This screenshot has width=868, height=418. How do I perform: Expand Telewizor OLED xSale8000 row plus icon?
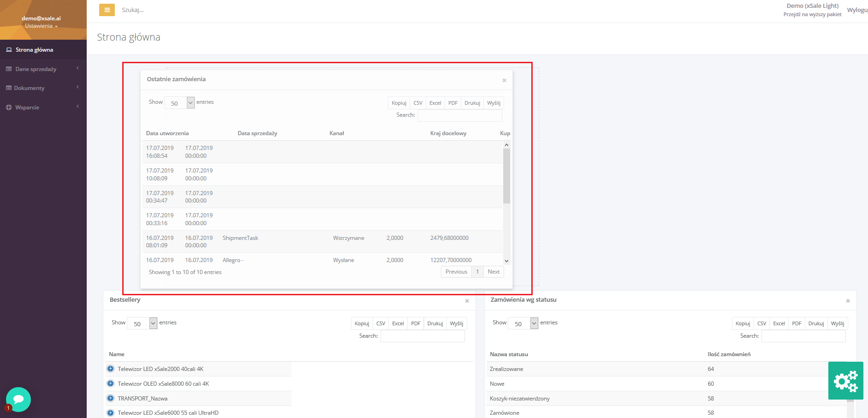111,383
